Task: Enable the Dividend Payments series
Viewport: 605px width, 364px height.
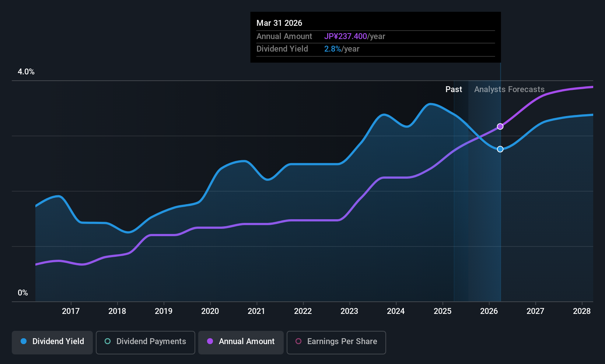Action: [x=146, y=342]
